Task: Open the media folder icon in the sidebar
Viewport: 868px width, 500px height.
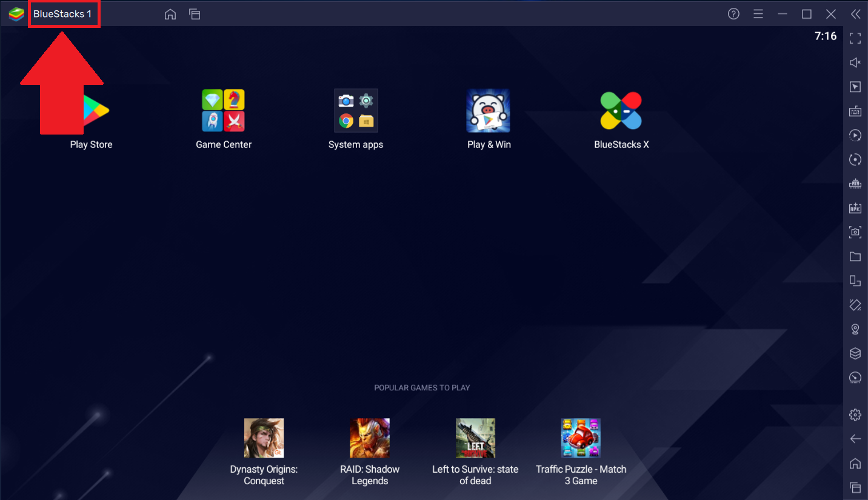Action: tap(855, 256)
